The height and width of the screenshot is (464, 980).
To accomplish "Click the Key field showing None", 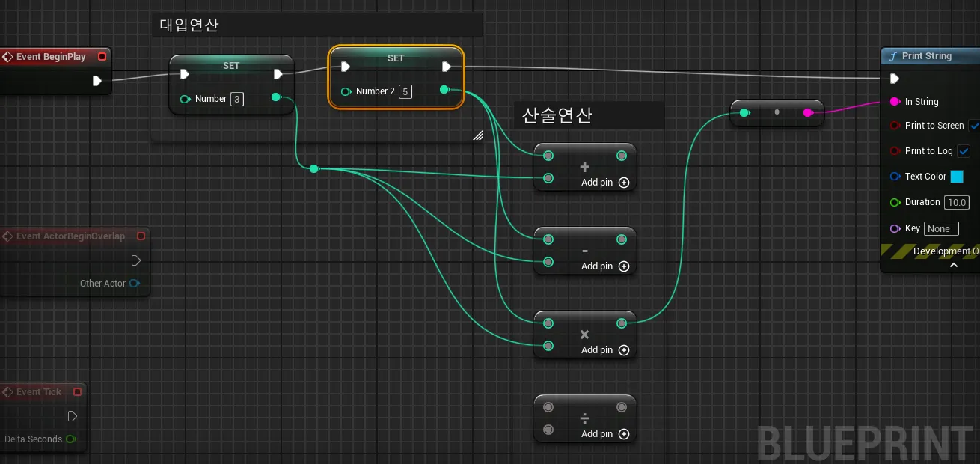I will pos(941,228).
